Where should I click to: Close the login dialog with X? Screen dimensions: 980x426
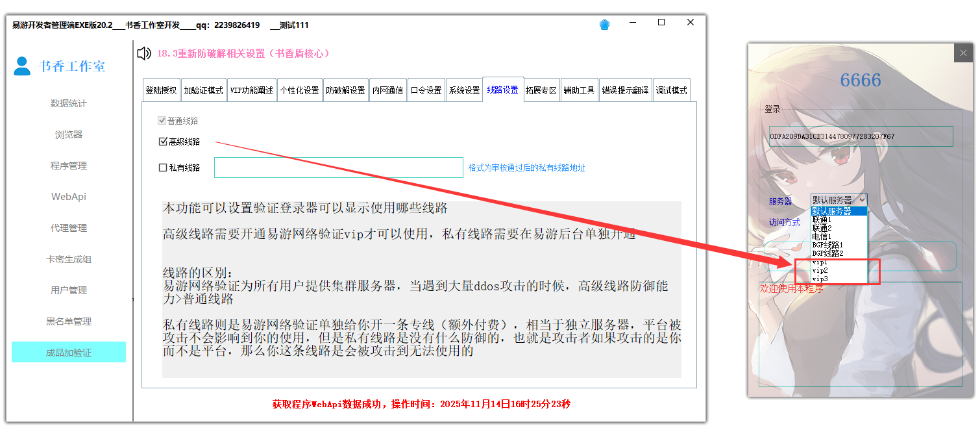(x=964, y=53)
